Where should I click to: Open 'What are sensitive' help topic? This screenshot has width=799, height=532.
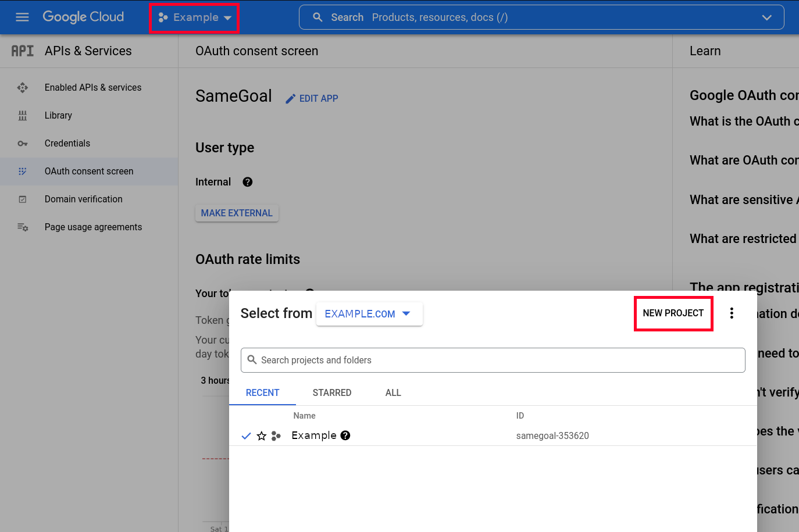pos(744,199)
